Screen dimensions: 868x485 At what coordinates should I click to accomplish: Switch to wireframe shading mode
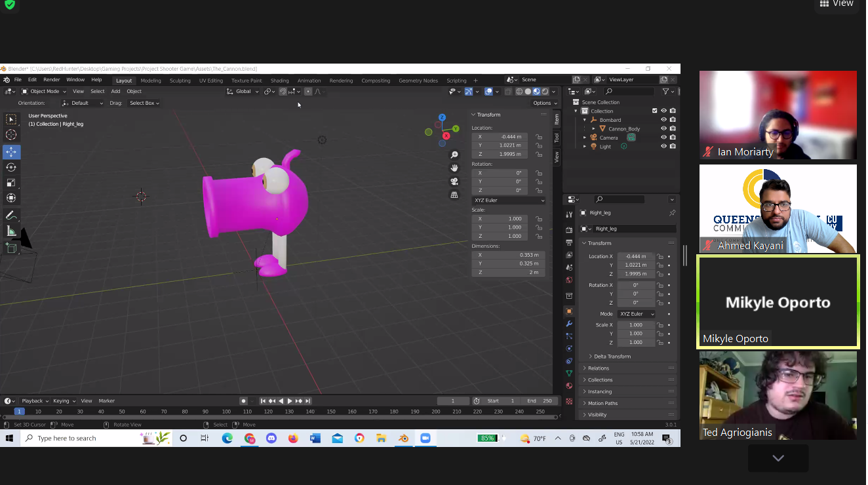tap(519, 92)
